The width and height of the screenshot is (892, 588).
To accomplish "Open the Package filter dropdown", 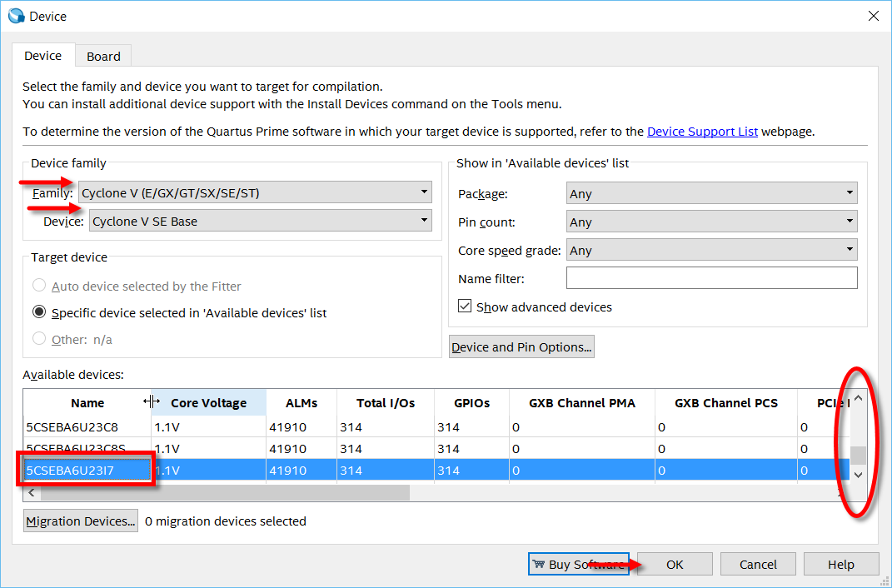I will 711,193.
